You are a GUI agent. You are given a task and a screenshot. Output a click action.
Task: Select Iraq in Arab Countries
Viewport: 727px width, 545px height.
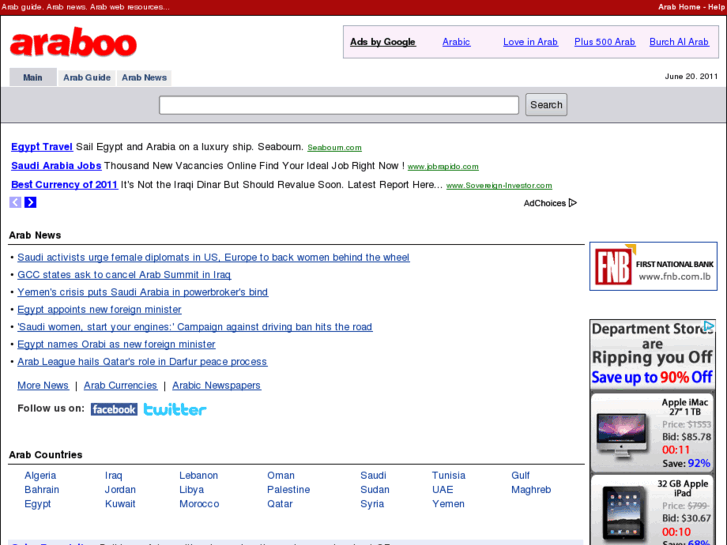point(114,475)
